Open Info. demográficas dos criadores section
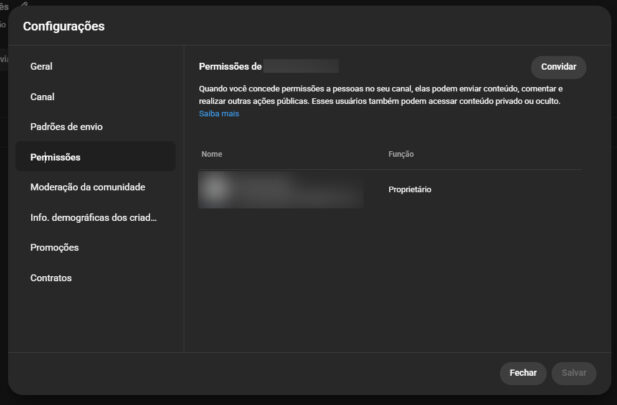 (x=93, y=217)
